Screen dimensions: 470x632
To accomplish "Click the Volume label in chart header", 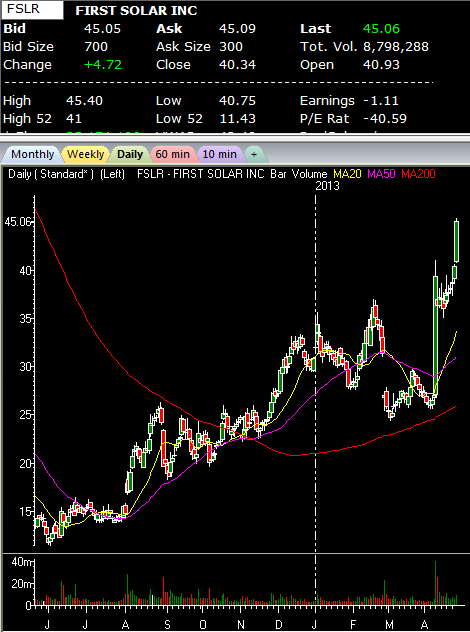I will (310, 174).
